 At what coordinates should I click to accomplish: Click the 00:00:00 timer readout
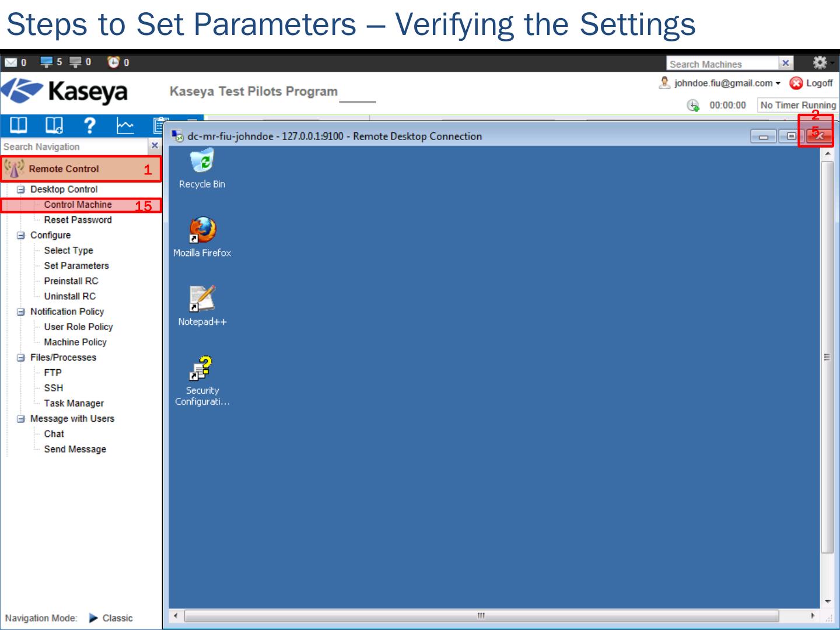(x=727, y=106)
